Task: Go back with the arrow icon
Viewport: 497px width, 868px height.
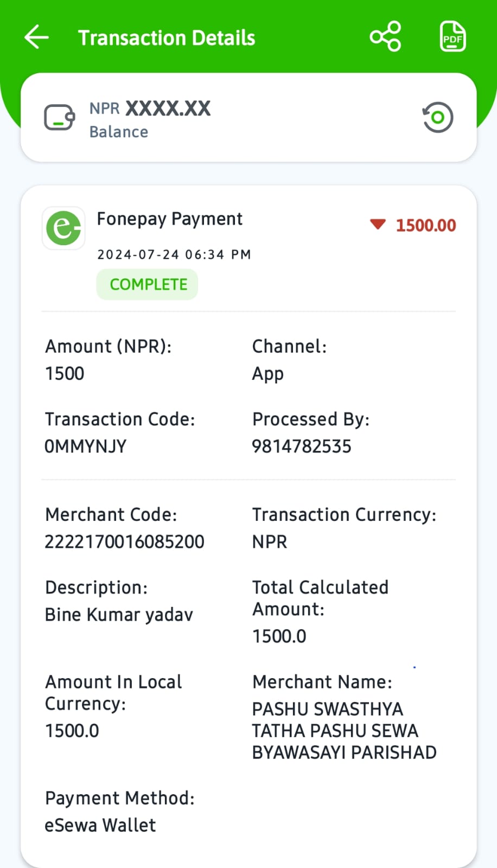Action: pos(37,37)
